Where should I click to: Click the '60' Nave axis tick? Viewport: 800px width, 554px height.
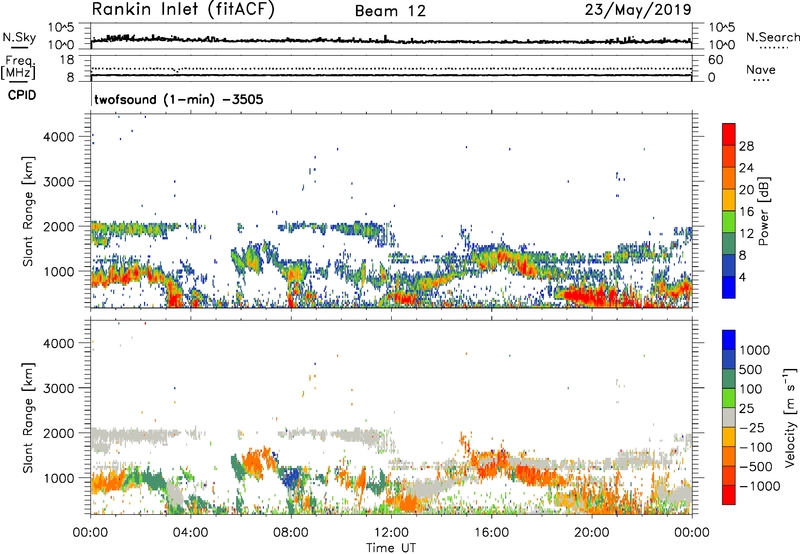tap(715, 60)
